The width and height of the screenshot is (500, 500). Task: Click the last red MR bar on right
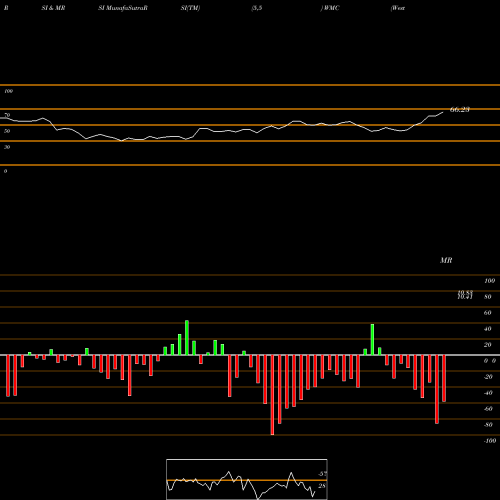444,378
